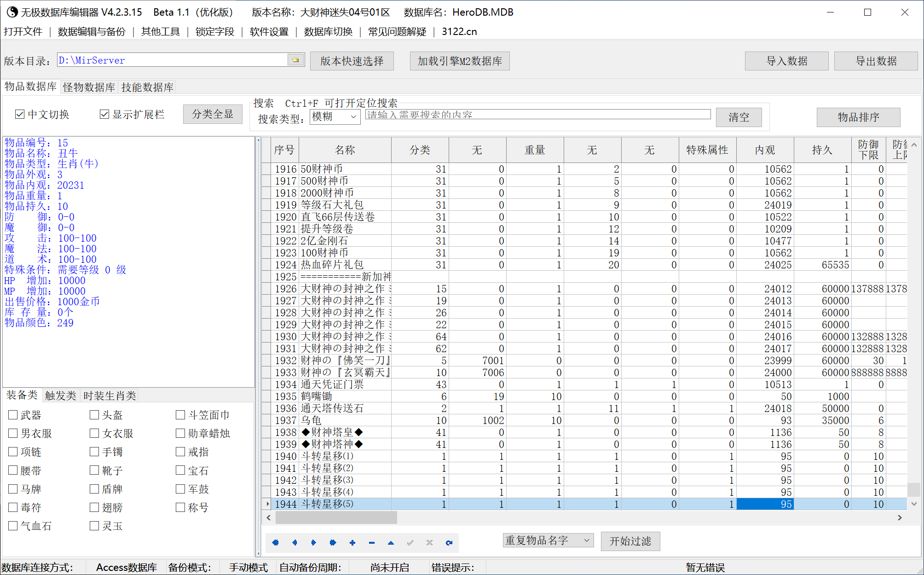924x575 pixels.
Task: Check the 头盔 category checkbox
Action: point(94,415)
